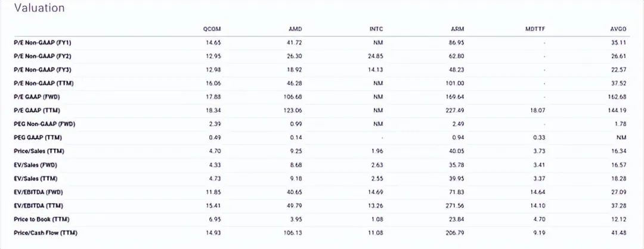Select the INTC column header

point(377,29)
